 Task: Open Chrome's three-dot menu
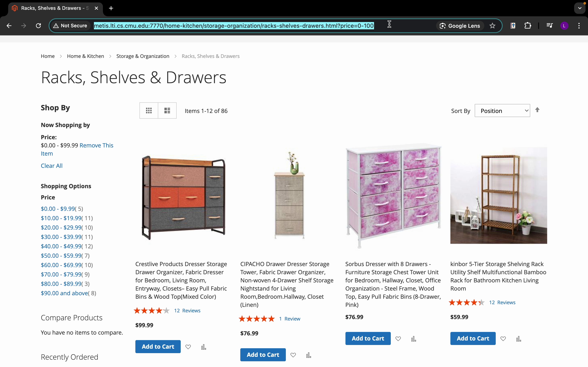579,26
